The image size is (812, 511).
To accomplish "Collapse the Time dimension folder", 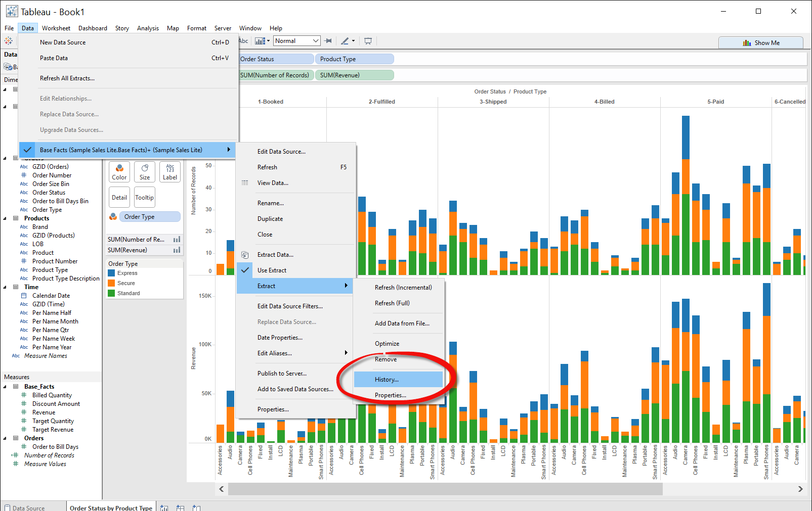I will click(x=5, y=287).
